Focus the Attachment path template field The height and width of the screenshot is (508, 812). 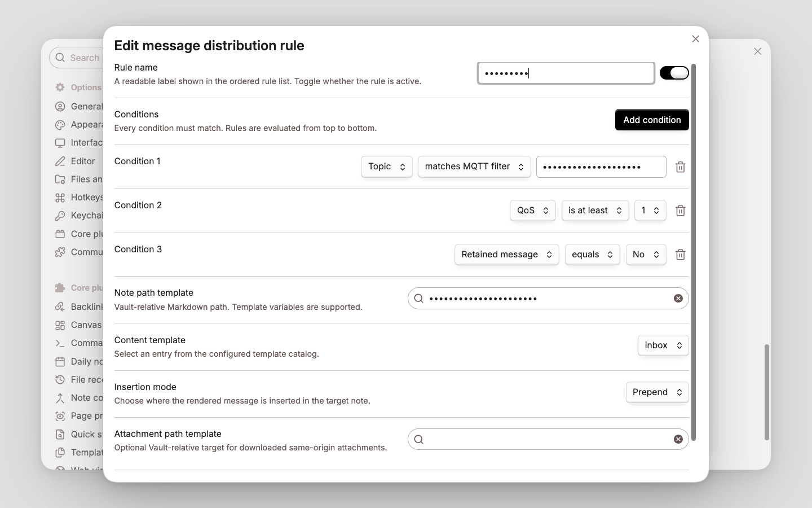point(548,439)
